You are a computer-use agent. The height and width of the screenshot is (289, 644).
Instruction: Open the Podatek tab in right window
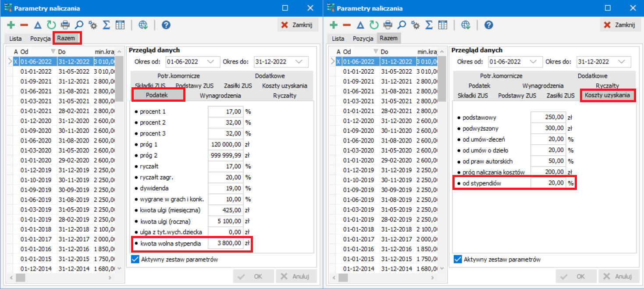pyautogui.click(x=479, y=86)
